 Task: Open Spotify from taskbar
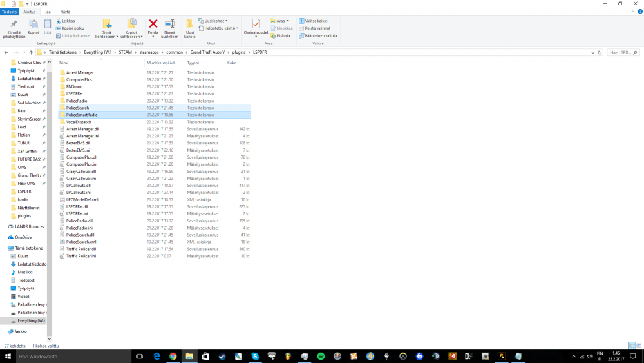click(321, 357)
